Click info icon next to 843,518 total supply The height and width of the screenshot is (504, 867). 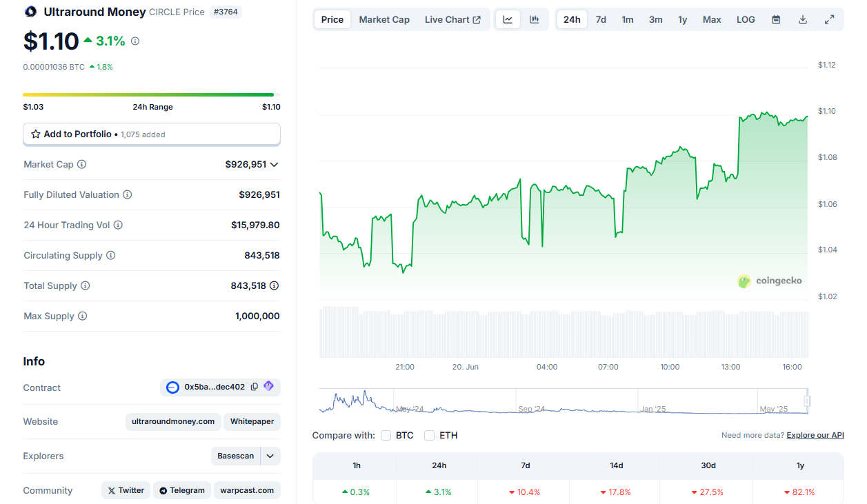tap(275, 286)
